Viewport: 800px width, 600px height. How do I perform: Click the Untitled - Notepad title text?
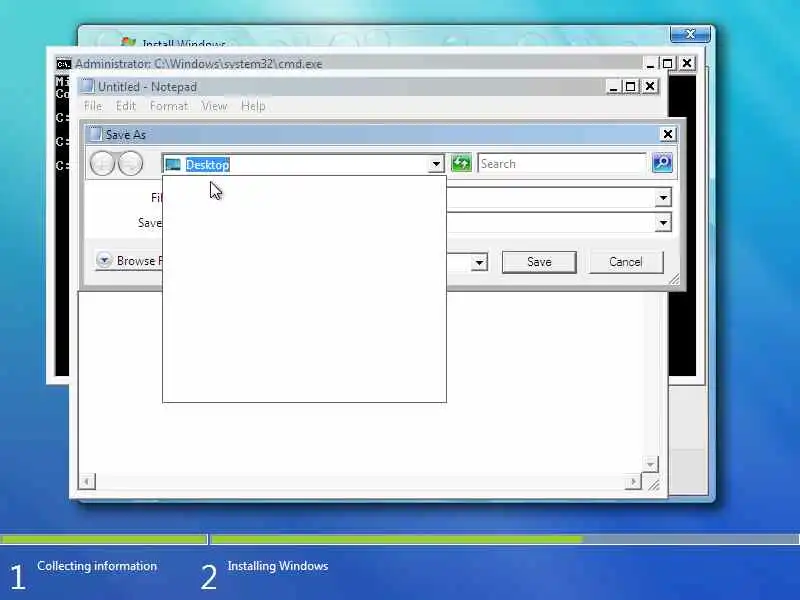[147, 87]
